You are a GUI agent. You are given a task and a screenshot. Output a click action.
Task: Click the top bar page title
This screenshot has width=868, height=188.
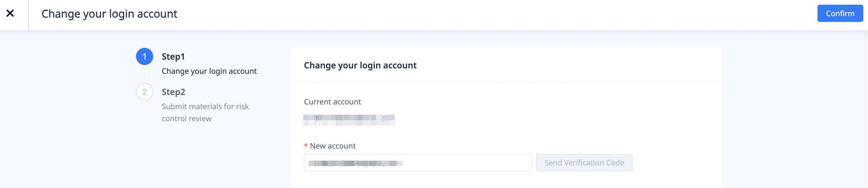point(109,14)
